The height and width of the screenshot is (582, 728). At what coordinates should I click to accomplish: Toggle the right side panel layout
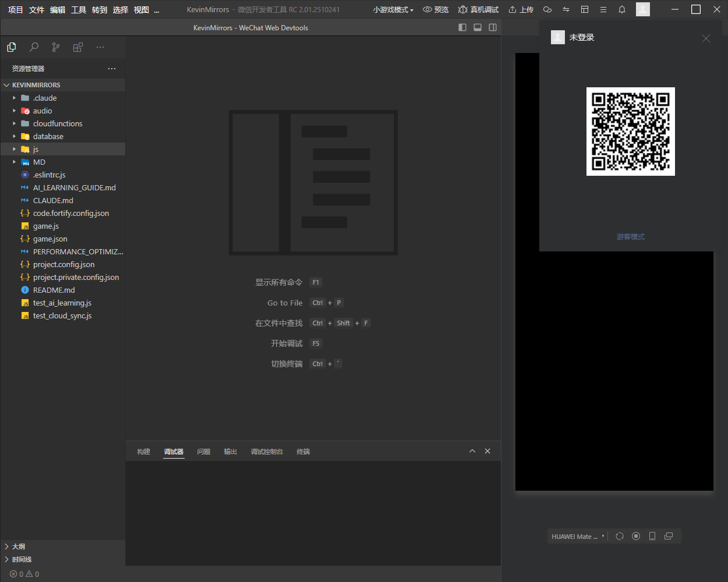493,27
